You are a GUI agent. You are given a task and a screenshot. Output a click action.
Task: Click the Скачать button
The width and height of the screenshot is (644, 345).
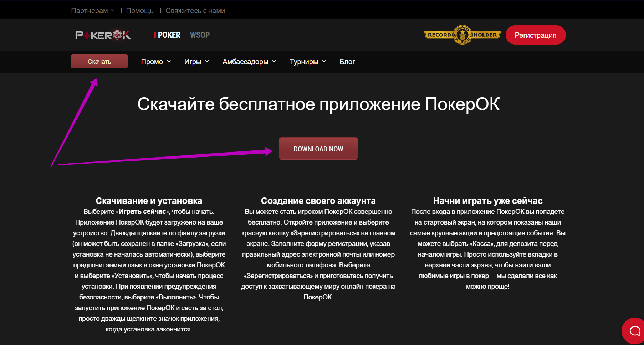pyautogui.click(x=99, y=61)
